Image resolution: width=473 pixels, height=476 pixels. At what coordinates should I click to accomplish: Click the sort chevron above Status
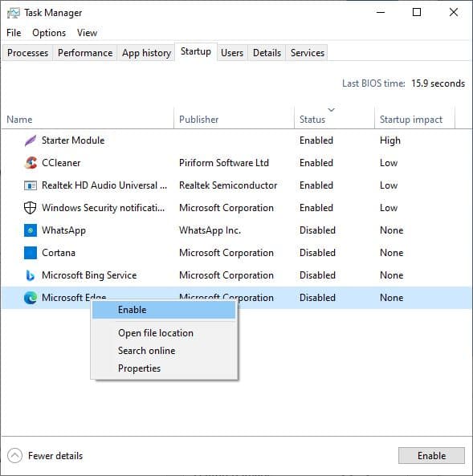(332, 110)
